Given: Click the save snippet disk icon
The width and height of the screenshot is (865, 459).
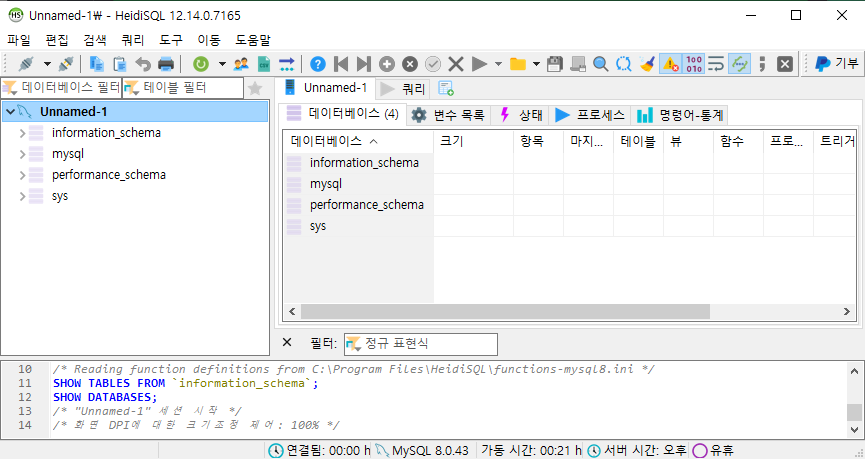Looking at the screenshot, I should (x=578, y=64).
